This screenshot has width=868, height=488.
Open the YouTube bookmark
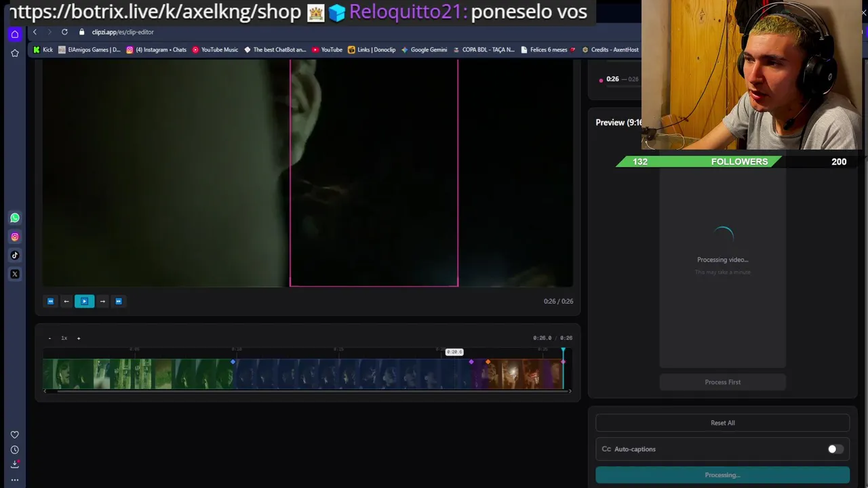[x=327, y=49]
